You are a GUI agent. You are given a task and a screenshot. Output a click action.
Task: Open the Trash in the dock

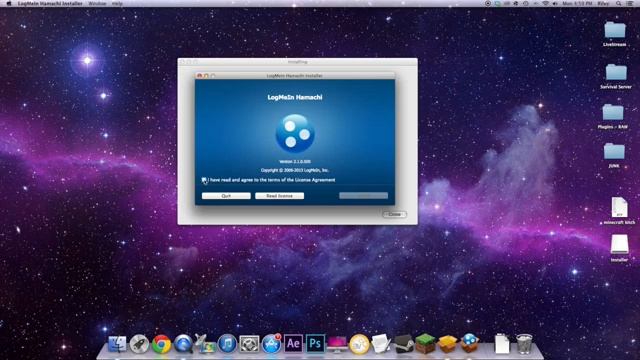point(524,344)
